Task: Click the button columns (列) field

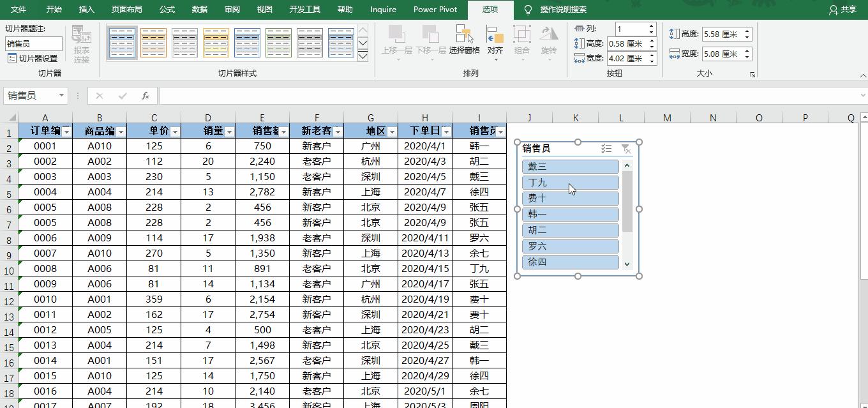Action: pos(631,29)
